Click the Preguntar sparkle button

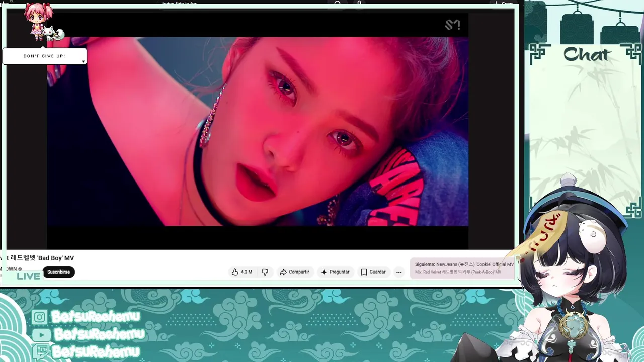[x=335, y=272]
